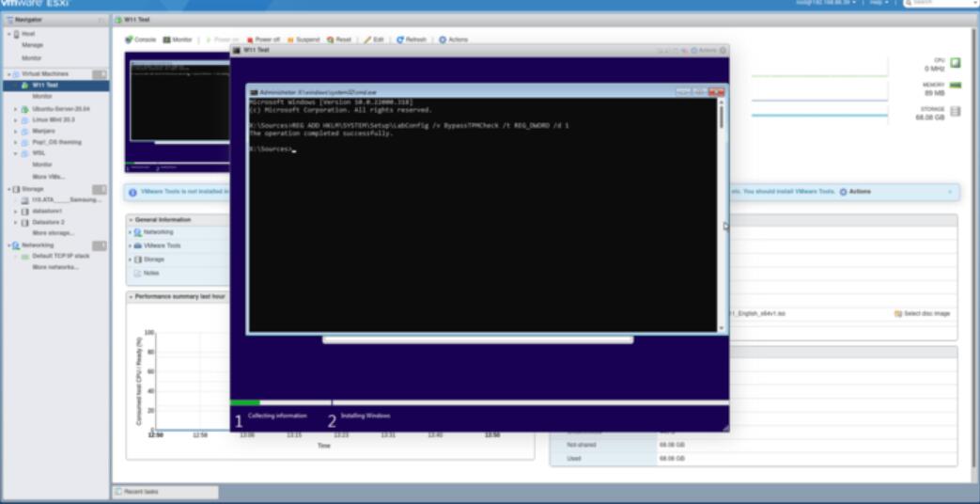Click the VM console thumbnail preview

coord(178,112)
